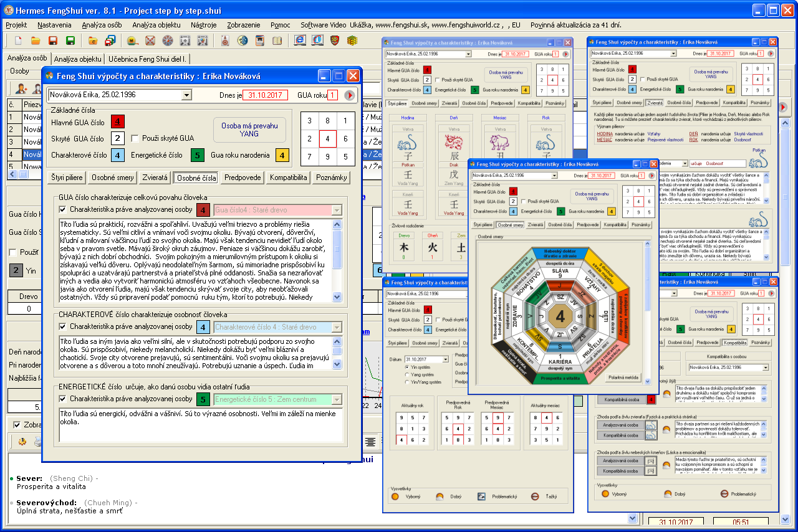This screenshot has height=532, width=798.
Task: Click the green Energetické číslo 5 swatch
Action: point(198,155)
